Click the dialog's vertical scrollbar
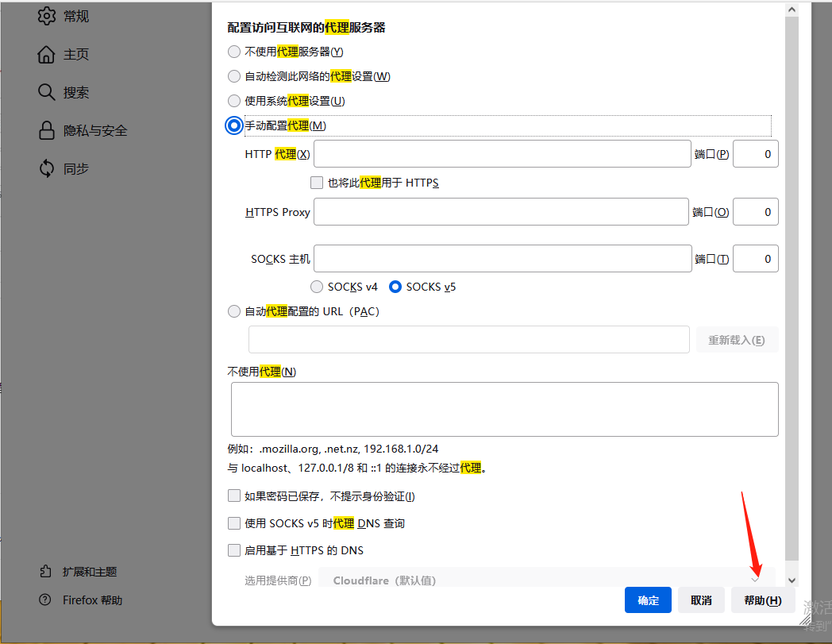The width and height of the screenshot is (832, 644). tap(792, 294)
